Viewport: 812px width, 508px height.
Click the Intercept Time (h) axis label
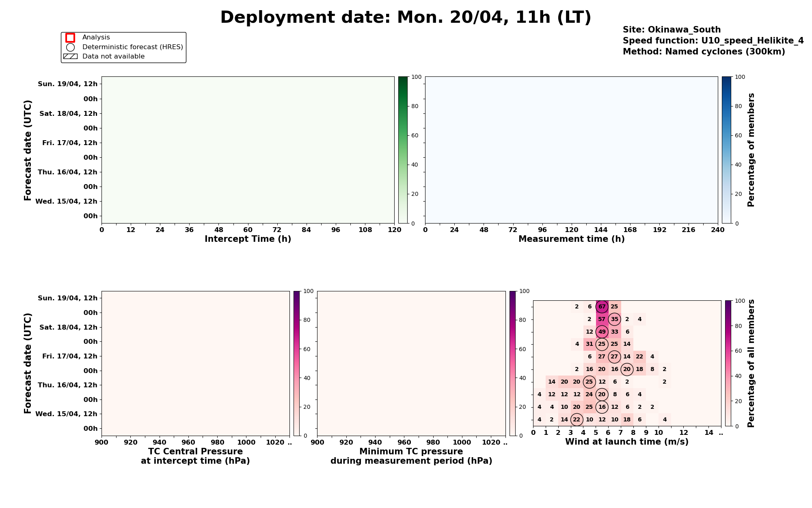248,239
